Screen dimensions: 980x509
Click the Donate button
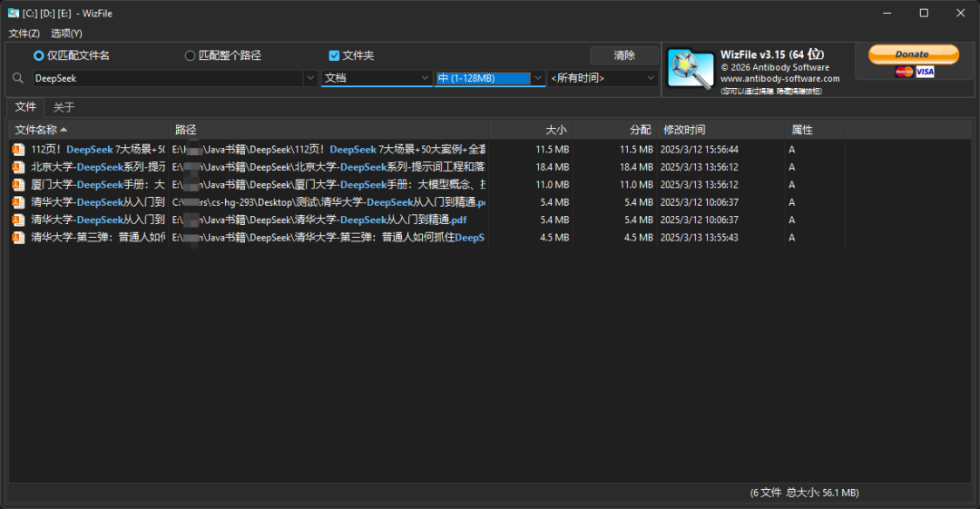click(913, 54)
